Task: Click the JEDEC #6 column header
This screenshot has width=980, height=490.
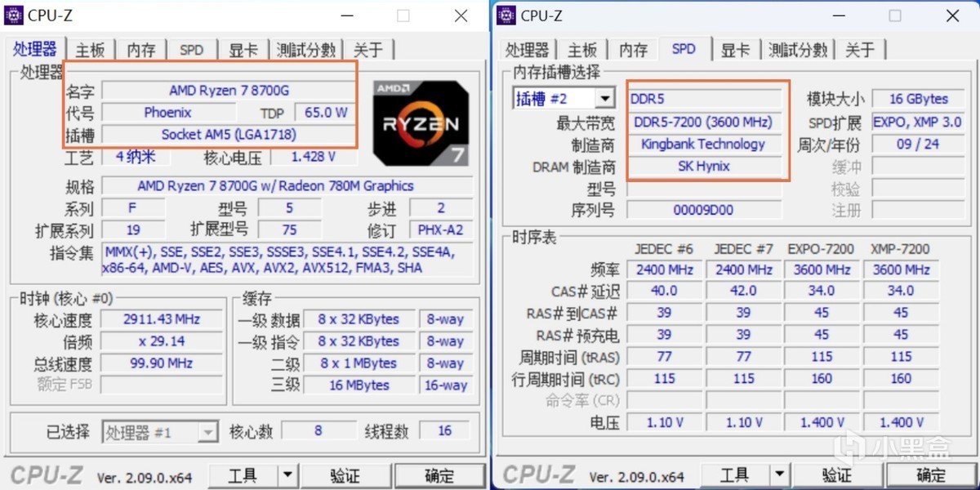Action: tap(663, 249)
